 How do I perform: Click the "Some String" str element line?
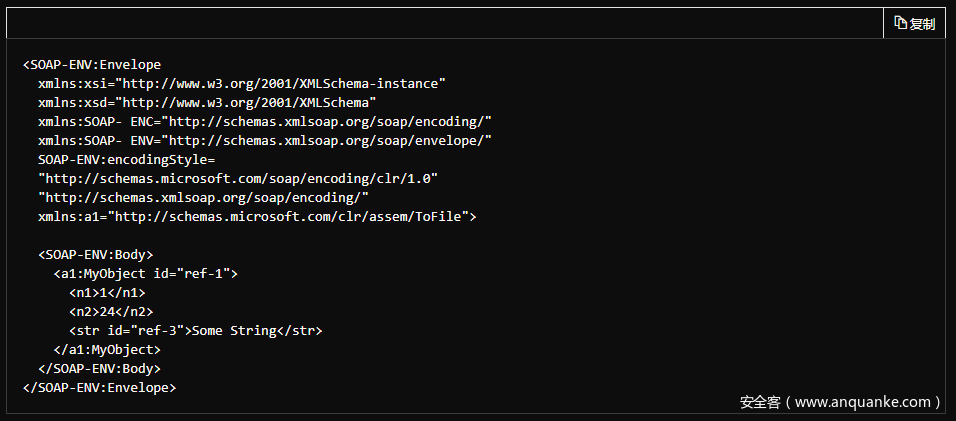(196, 330)
